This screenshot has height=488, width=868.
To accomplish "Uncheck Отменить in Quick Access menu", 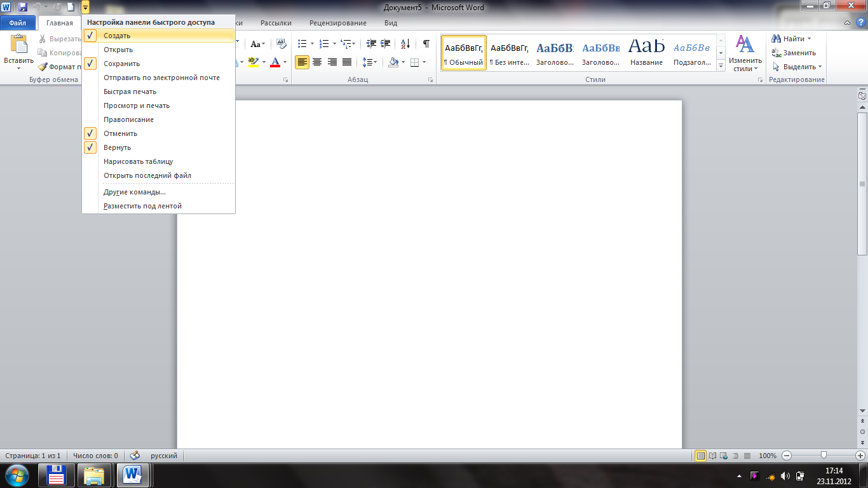I will tap(159, 133).
